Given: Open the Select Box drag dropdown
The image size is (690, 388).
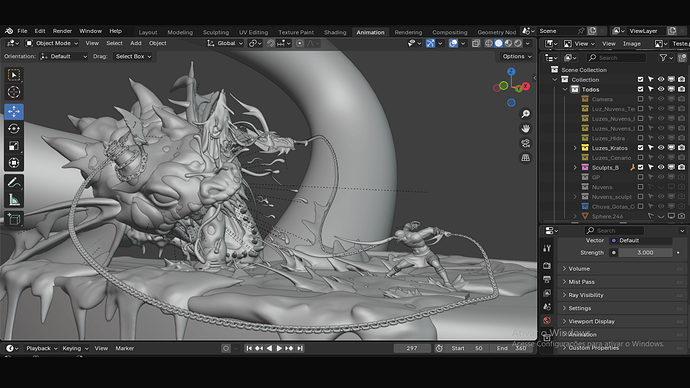Looking at the screenshot, I should (x=133, y=56).
